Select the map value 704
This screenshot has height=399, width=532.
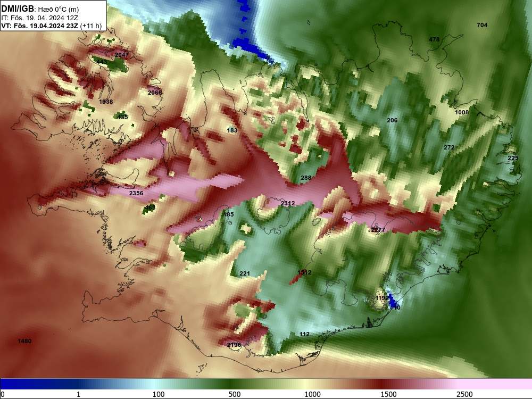(x=482, y=25)
